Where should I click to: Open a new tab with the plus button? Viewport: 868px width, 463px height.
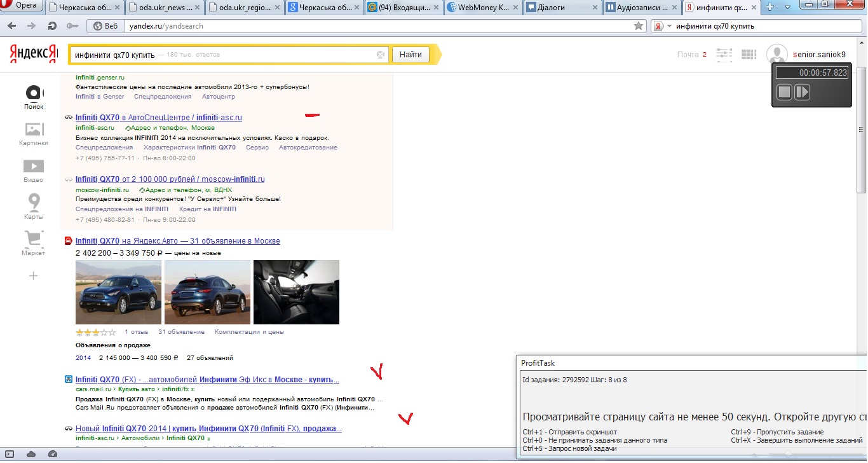(x=770, y=6)
